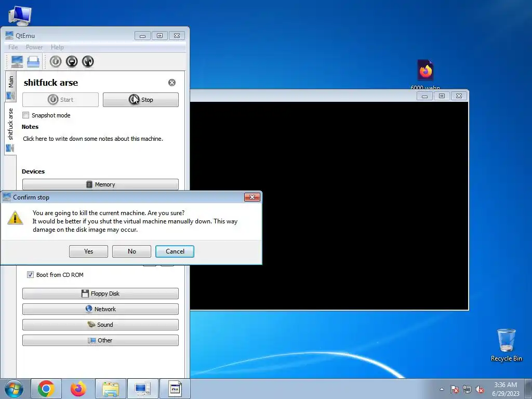Click the network tray icon
Viewport: 532px width, 399px height.
[467, 389]
